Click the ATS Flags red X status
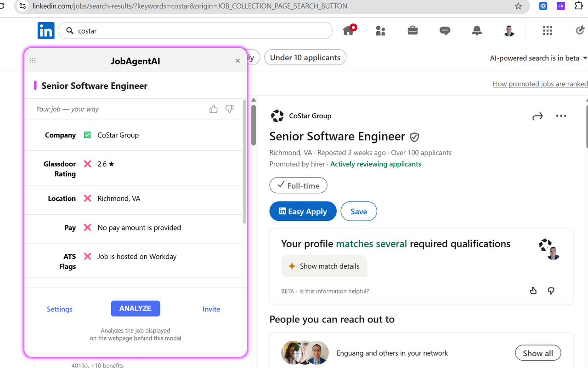This screenshot has width=588, height=368. click(87, 256)
